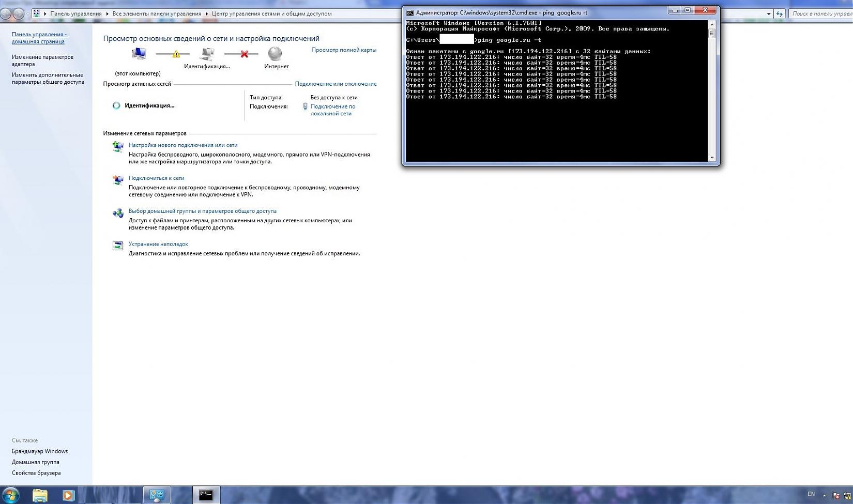Open the address bar history dropdown
853x504 pixels.
pos(769,14)
